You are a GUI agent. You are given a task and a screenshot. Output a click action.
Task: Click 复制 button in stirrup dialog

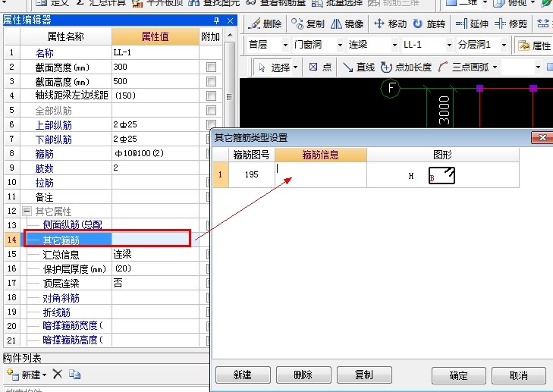tap(364, 375)
